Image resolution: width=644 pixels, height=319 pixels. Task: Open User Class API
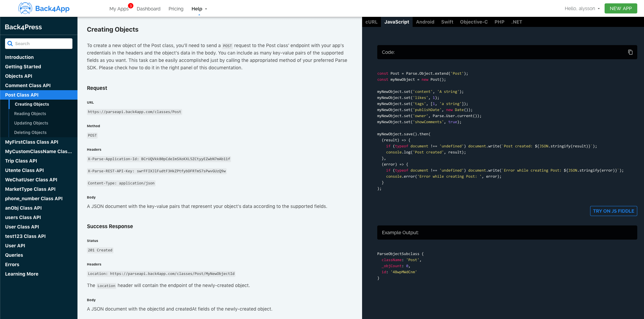[x=39, y=227]
